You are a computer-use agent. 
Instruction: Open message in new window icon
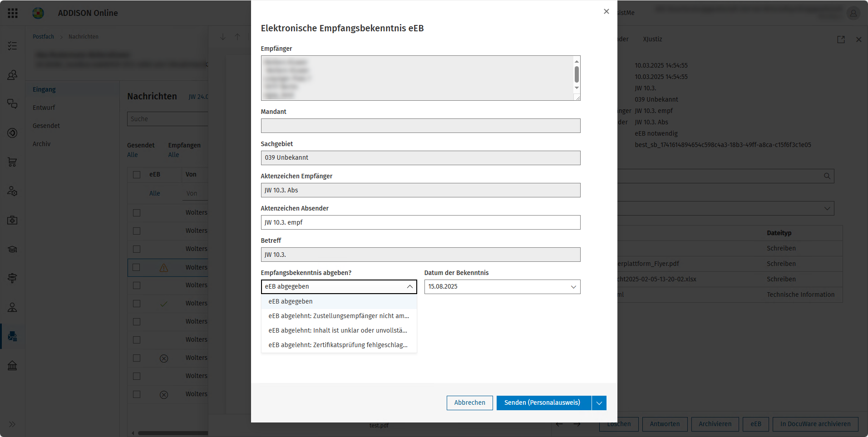841,39
